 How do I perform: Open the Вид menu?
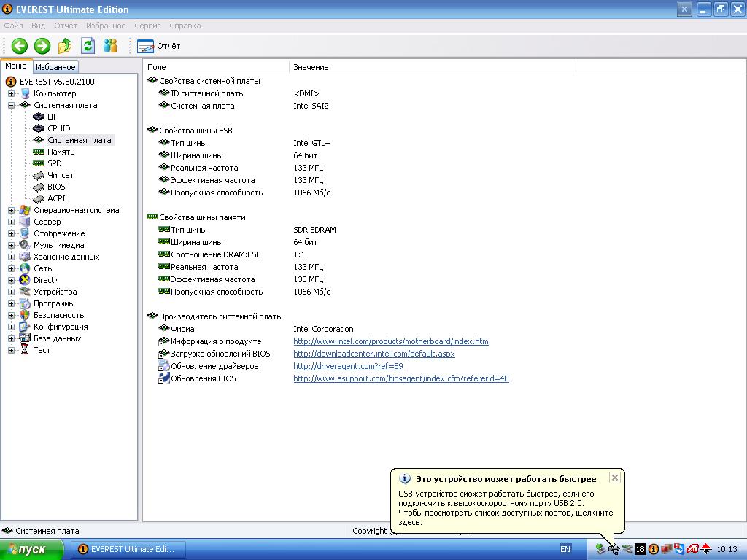(38, 26)
